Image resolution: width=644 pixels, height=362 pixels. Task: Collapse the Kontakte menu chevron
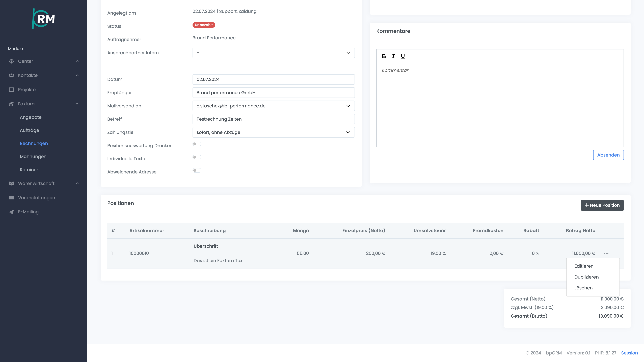click(x=77, y=75)
